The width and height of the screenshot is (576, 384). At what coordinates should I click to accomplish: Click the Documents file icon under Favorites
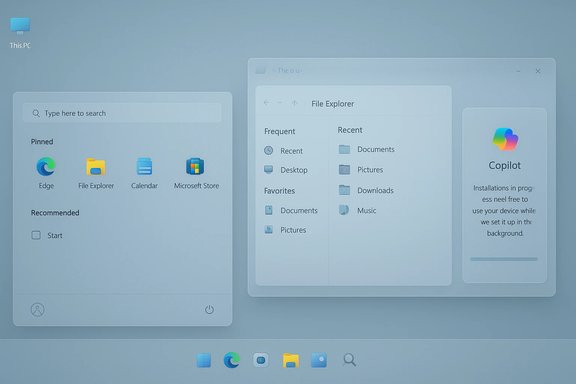269,210
